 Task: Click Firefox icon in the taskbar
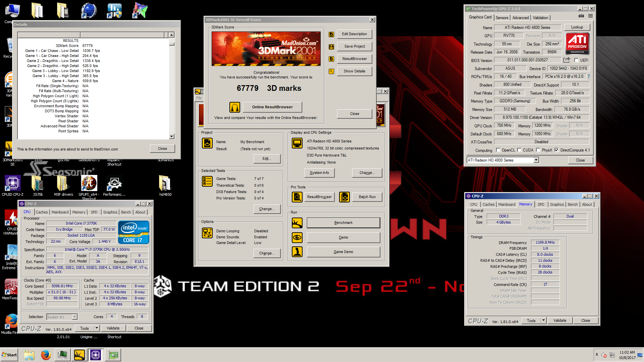pos(46,355)
